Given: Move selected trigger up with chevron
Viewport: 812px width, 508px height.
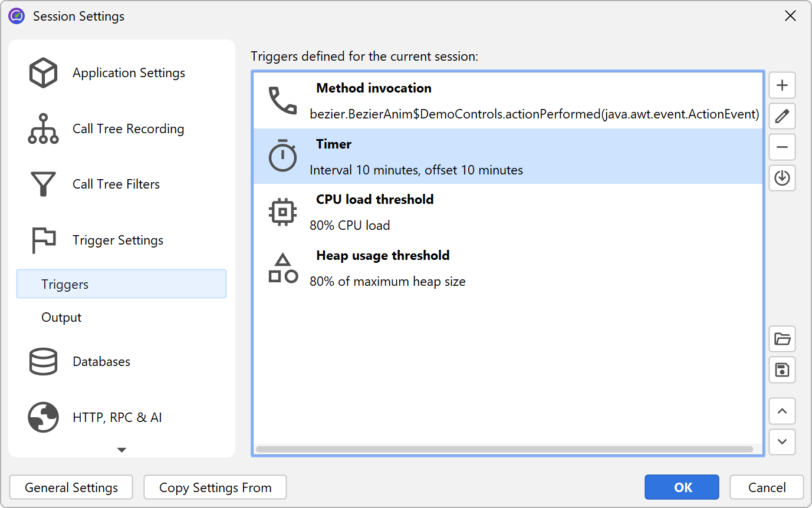Looking at the screenshot, I should coord(782,411).
